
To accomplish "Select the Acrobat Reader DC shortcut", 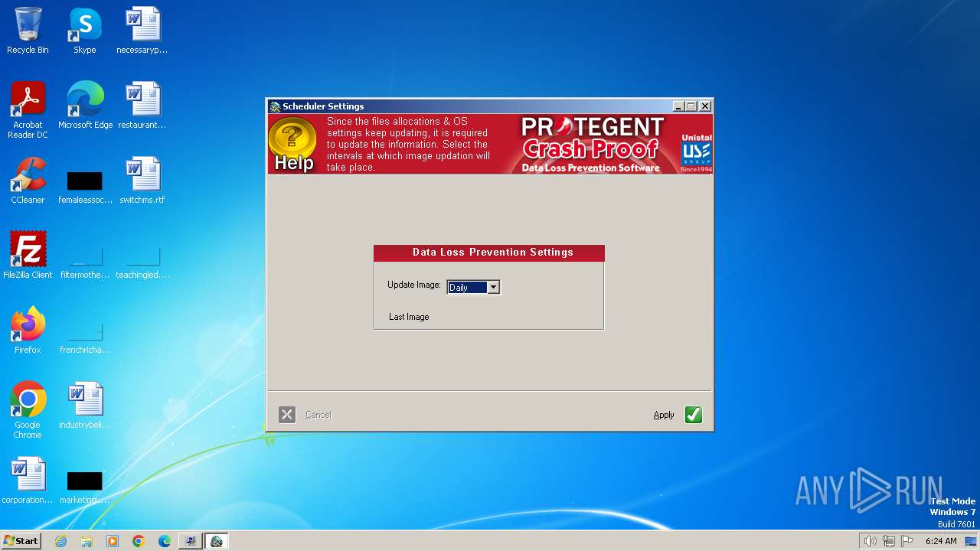I will click(28, 110).
